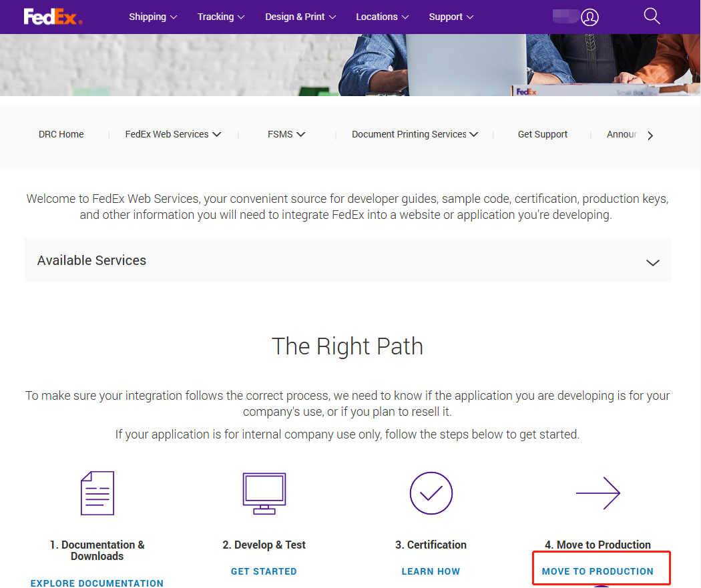Open the search magnifier icon

pos(652,16)
